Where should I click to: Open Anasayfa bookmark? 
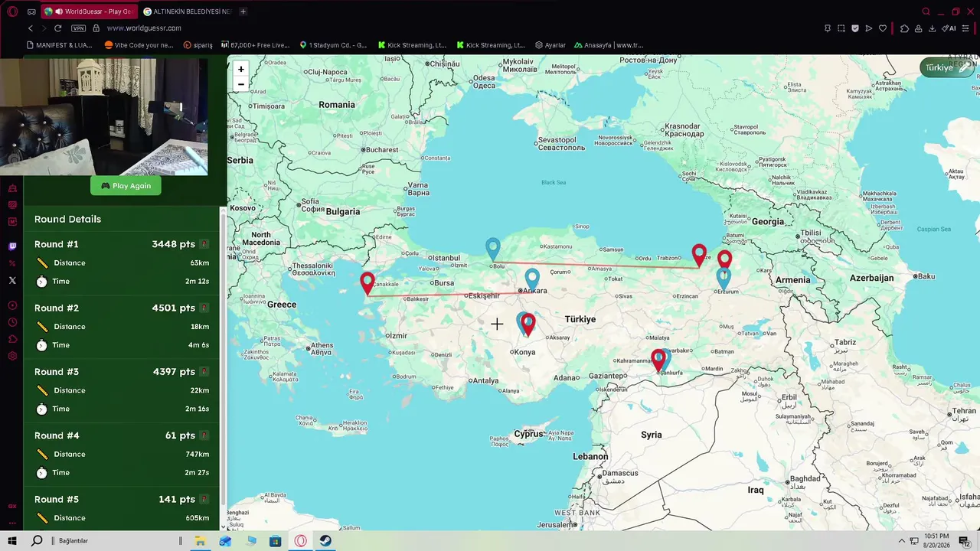[609, 45]
